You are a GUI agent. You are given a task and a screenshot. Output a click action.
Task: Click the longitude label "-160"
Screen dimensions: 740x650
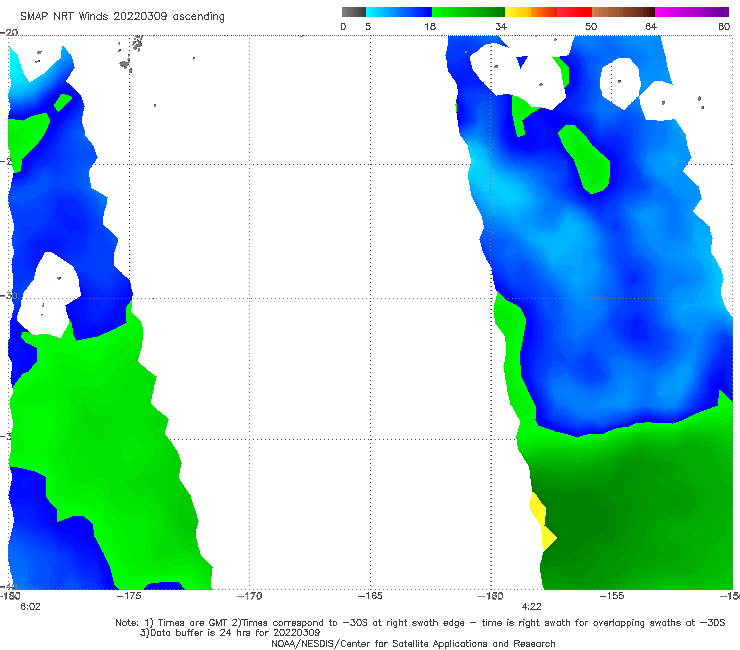(491, 596)
